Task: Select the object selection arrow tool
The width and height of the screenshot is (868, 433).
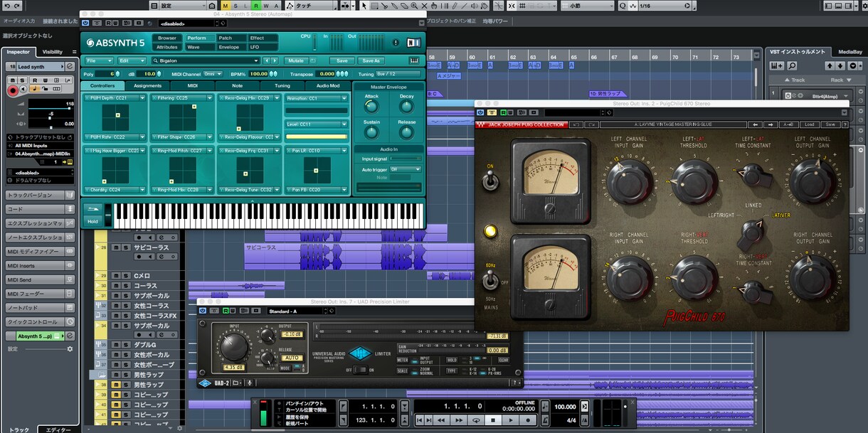Action: pos(364,6)
